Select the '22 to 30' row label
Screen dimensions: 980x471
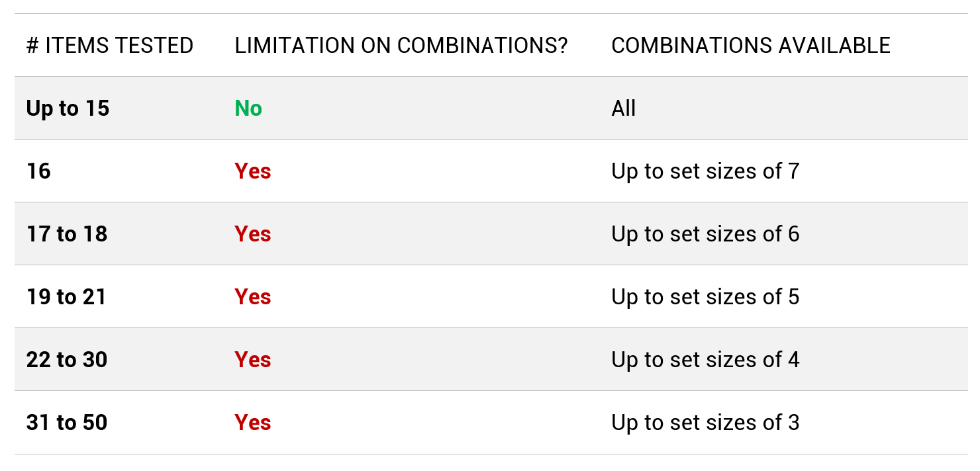67,360
